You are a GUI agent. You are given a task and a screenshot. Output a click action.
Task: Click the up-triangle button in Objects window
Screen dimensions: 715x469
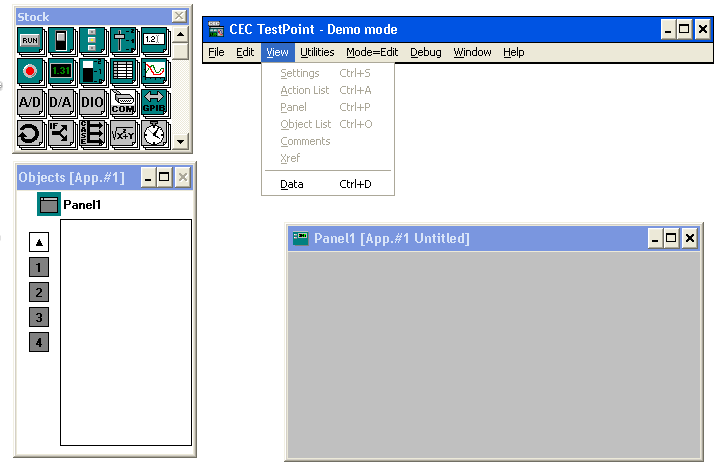[39, 242]
